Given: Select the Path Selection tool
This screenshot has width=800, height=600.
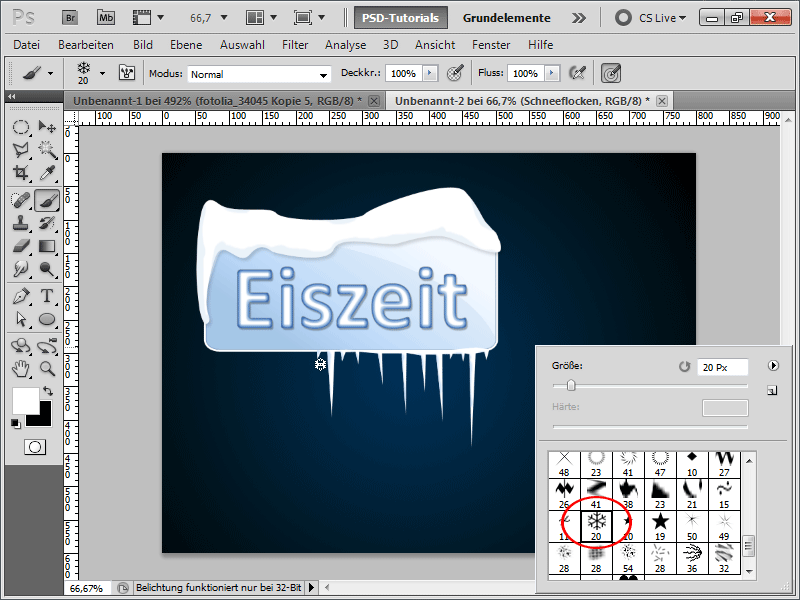Looking at the screenshot, I should click(x=20, y=319).
